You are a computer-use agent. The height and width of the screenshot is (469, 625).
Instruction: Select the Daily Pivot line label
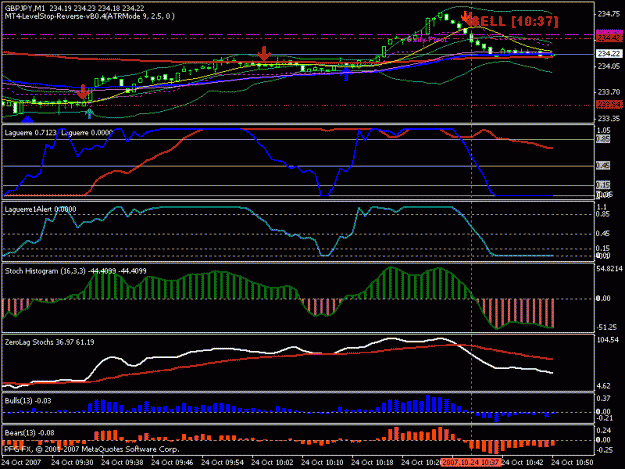click(x=426, y=39)
